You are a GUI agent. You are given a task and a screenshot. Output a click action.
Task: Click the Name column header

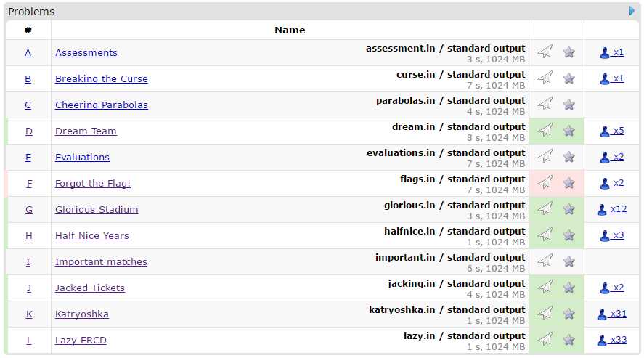tap(290, 30)
